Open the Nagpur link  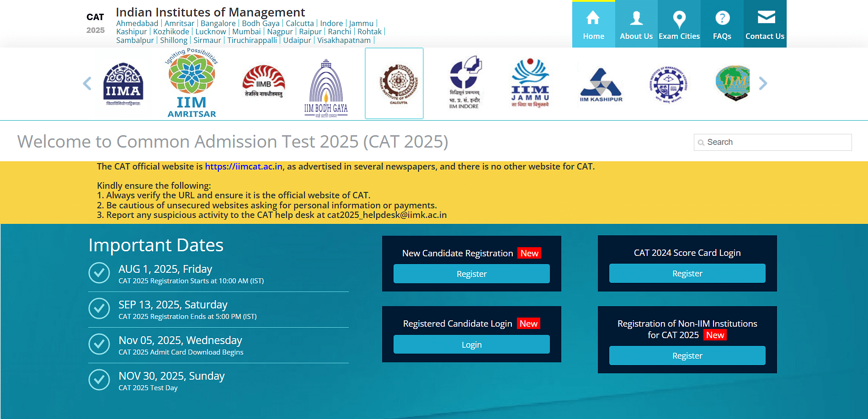pos(280,32)
